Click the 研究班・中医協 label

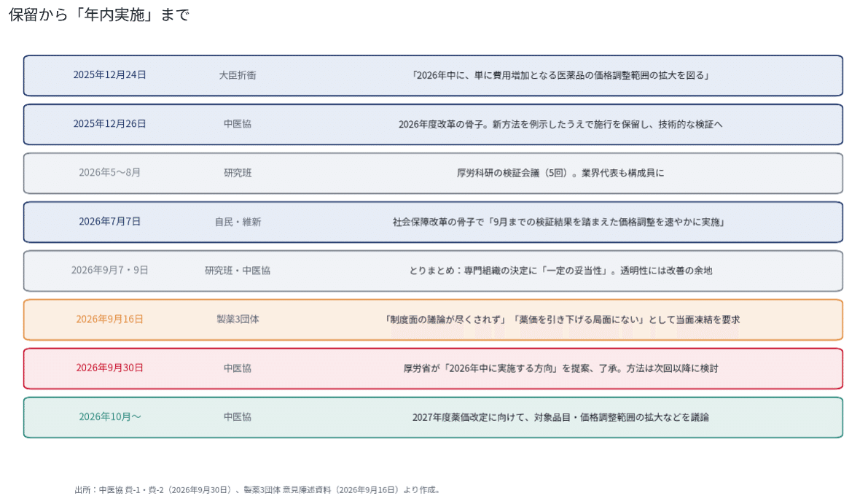click(238, 271)
